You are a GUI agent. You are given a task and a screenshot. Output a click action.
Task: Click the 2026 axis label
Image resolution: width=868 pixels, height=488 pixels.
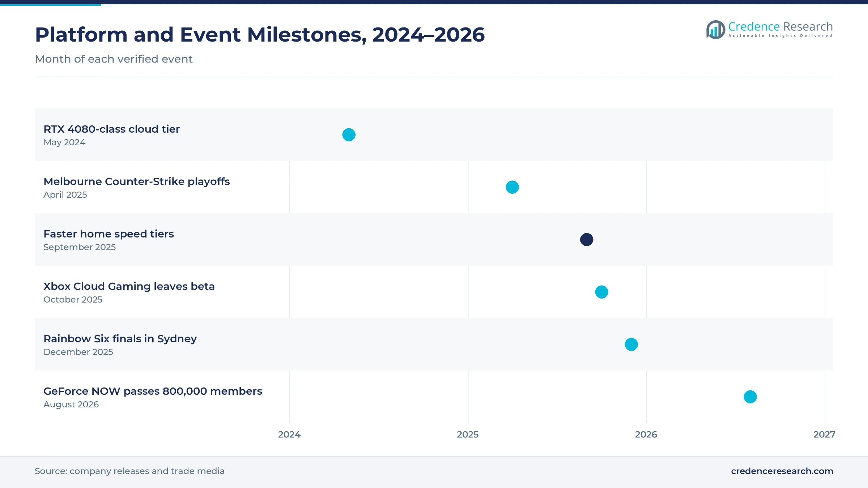pyautogui.click(x=646, y=435)
